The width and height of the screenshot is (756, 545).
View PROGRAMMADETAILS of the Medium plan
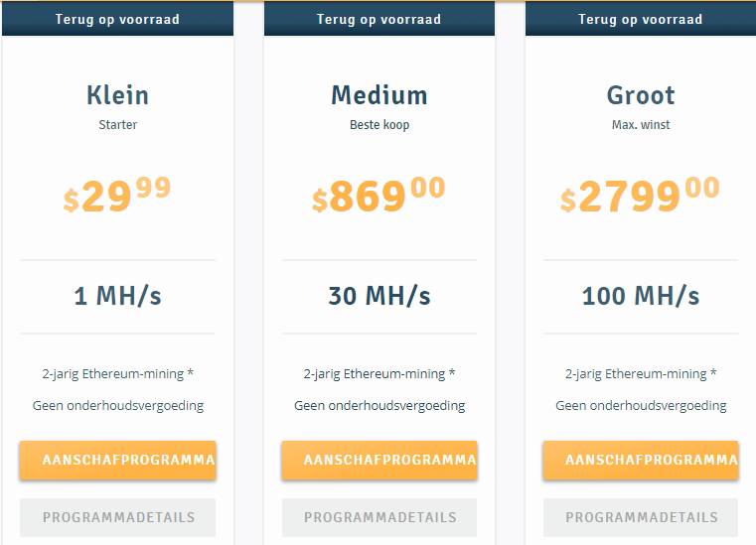coord(379,517)
